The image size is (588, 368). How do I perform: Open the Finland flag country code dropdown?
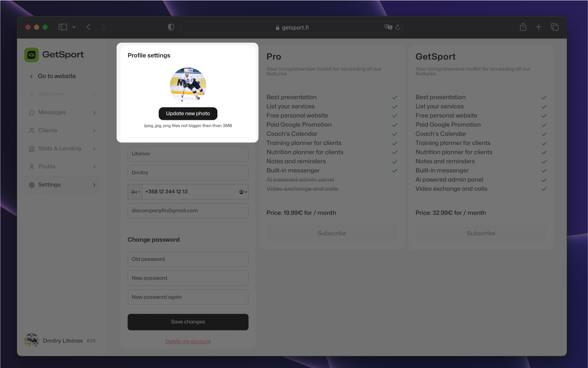[136, 192]
